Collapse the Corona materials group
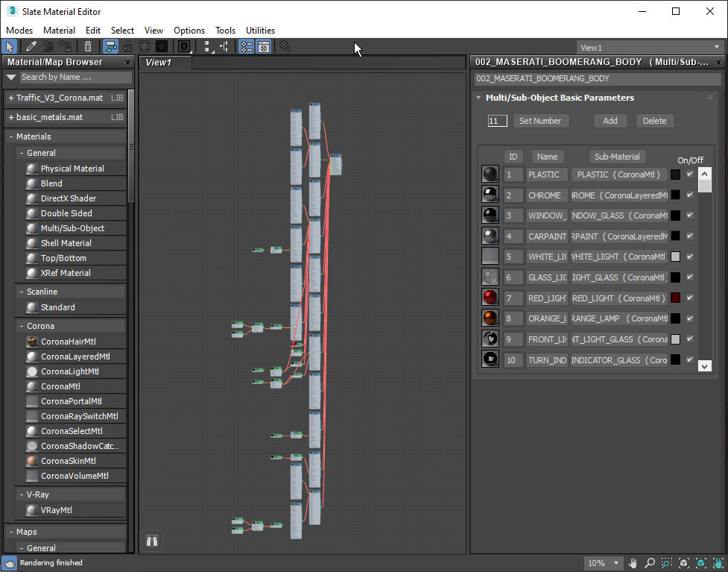 [22, 326]
